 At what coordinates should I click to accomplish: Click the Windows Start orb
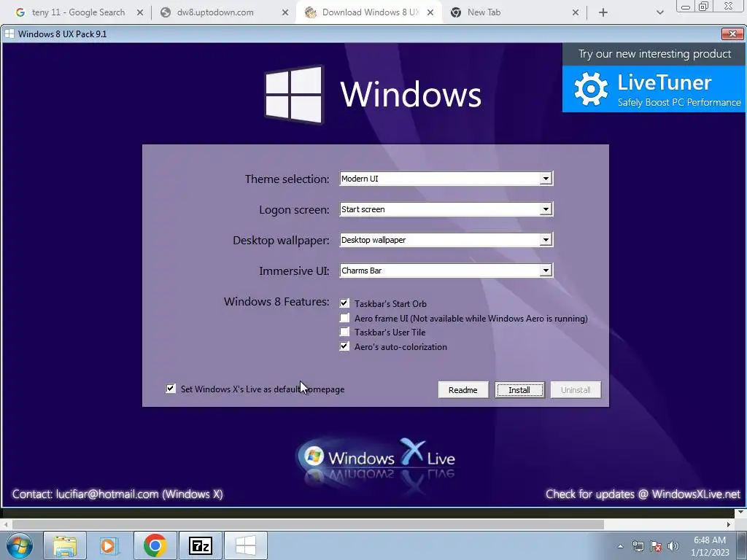pos(20,545)
